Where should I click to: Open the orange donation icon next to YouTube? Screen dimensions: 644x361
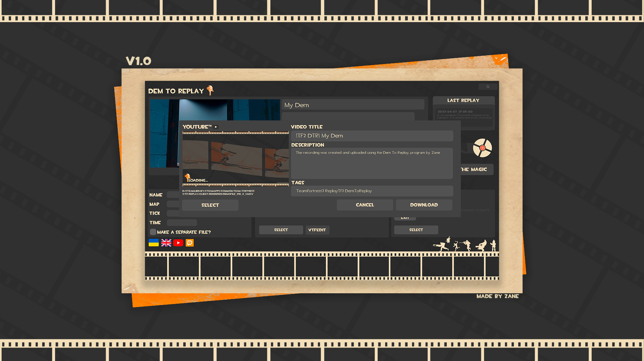point(190,243)
